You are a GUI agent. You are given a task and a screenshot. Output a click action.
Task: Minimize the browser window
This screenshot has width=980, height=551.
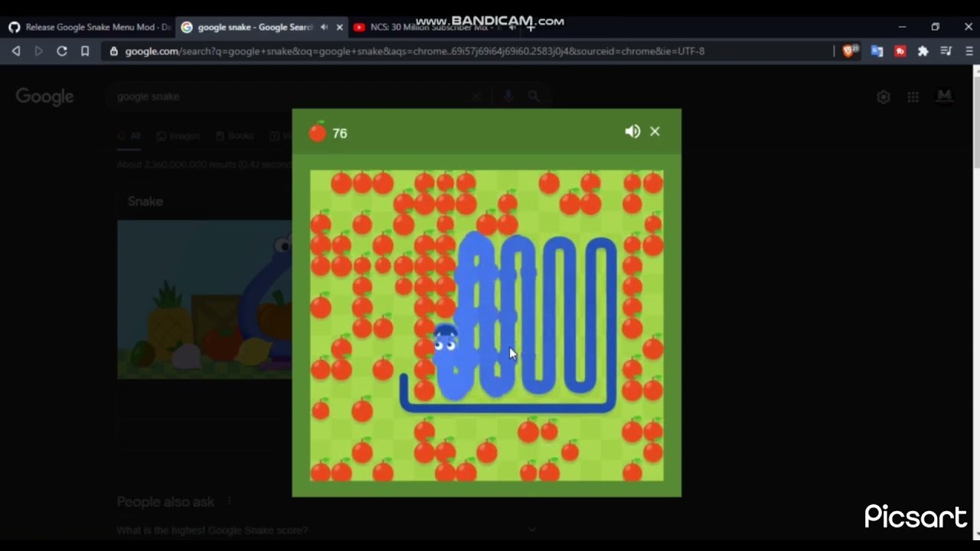pyautogui.click(x=902, y=27)
